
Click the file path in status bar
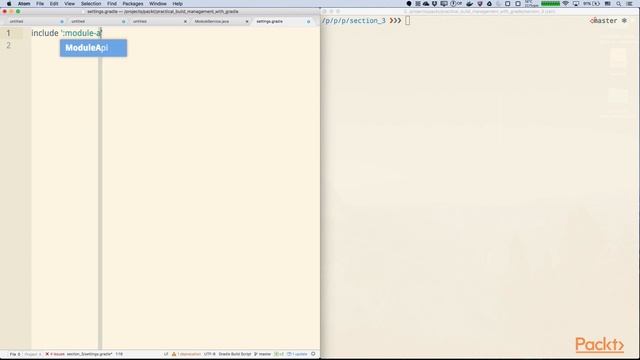[x=89, y=354]
